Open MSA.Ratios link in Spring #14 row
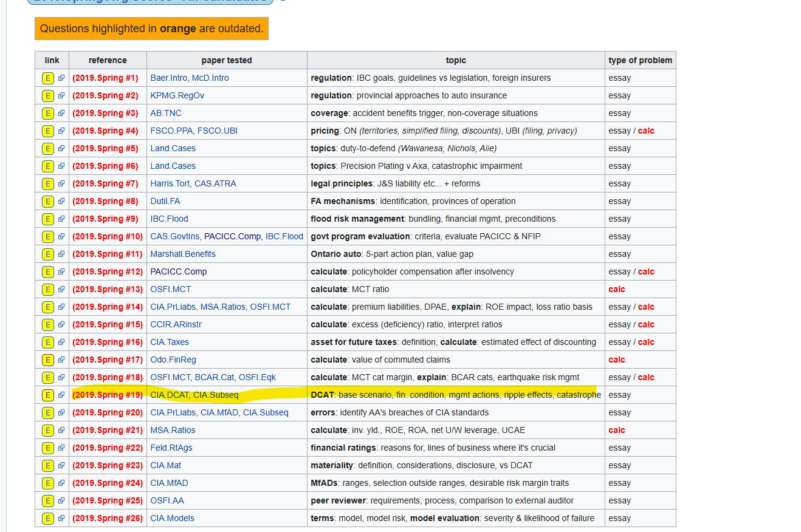Screen dimensions: 801x532 pos(223,307)
